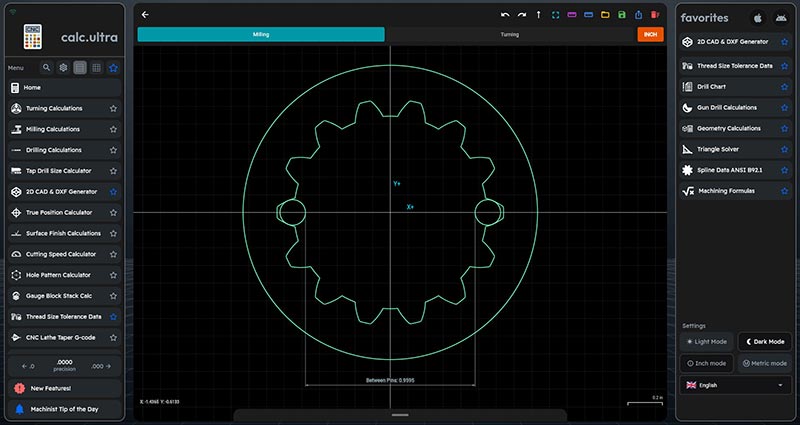The width and height of the screenshot is (800, 425).
Task: Toggle favorite star for Milling Calculations
Action: [113, 129]
